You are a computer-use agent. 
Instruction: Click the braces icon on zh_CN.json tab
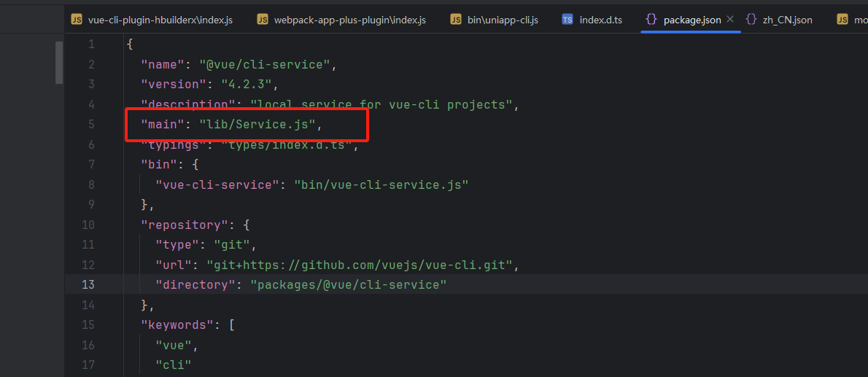tap(751, 20)
